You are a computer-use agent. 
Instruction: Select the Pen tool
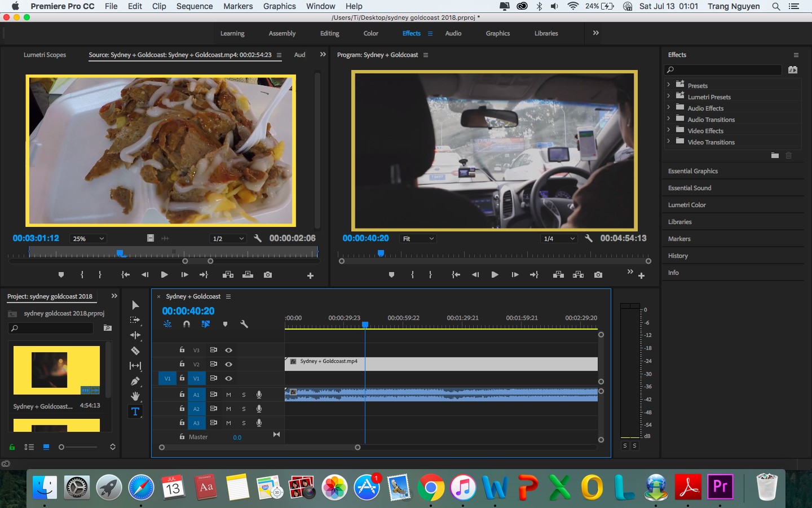(x=135, y=381)
